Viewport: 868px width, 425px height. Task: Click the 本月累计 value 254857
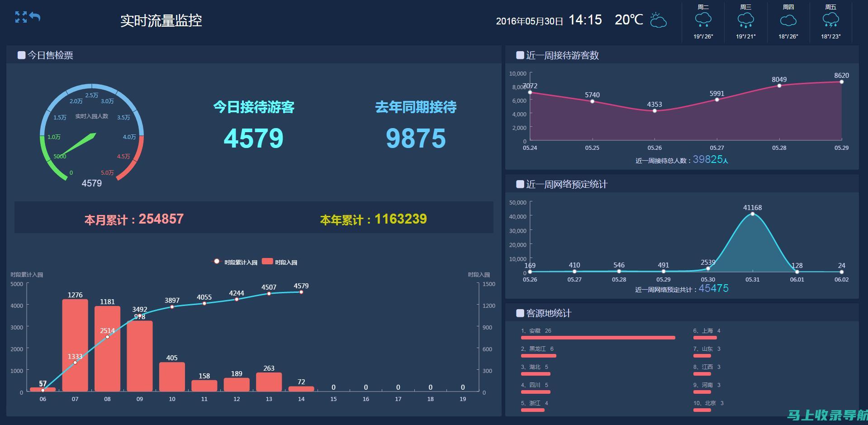pyautogui.click(x=161, y=219)
